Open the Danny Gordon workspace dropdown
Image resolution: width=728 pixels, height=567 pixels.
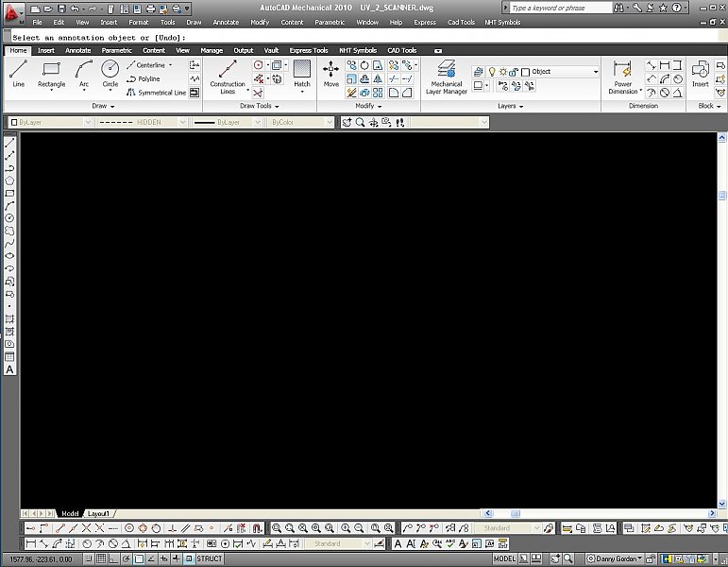point(616,558)
